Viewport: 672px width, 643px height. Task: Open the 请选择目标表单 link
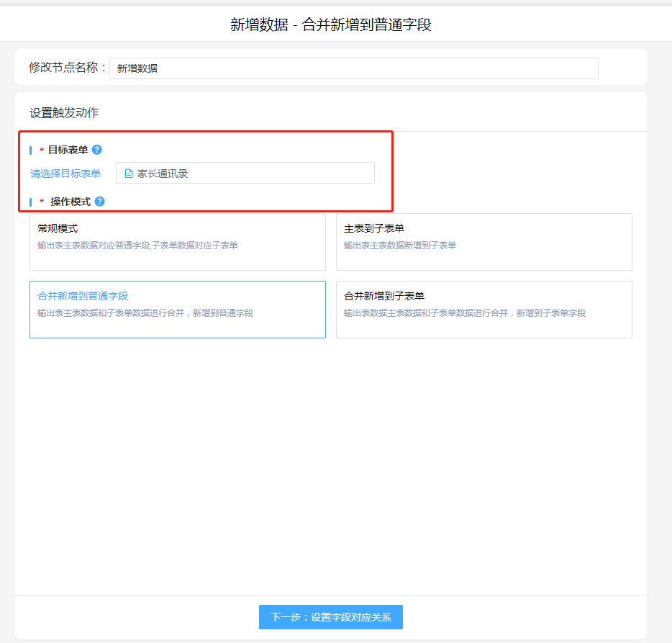tap(65, 174)
